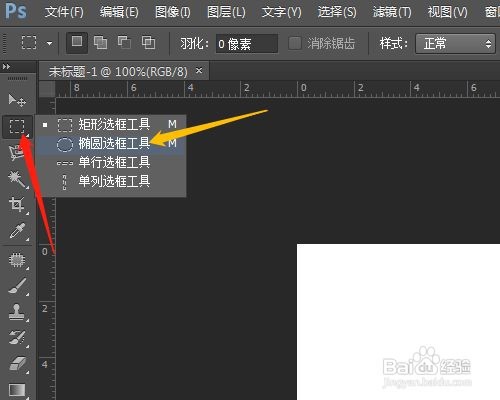Image resolution: width=500 pixels, height=400 pixels.
Task: Select the Magic Wand tool
Action: 17,180
